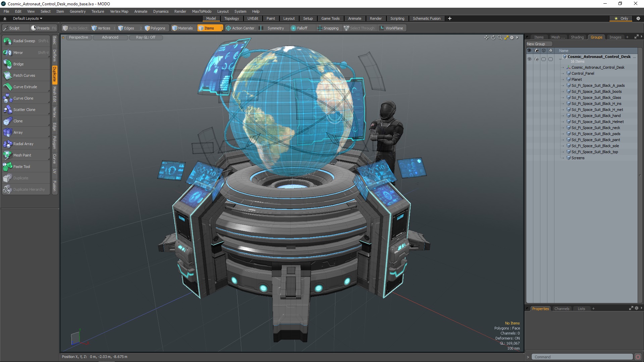Viewport: 644px width, 362px height.
Task: Select the Scatter Clone tool
Action: point(24,109)
